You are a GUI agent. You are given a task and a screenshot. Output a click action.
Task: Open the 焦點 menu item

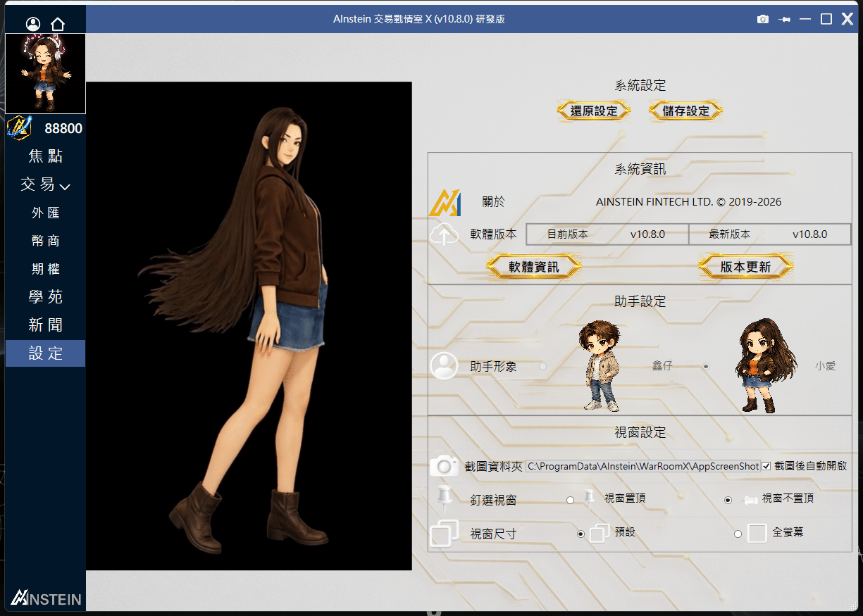click(45, 156)
